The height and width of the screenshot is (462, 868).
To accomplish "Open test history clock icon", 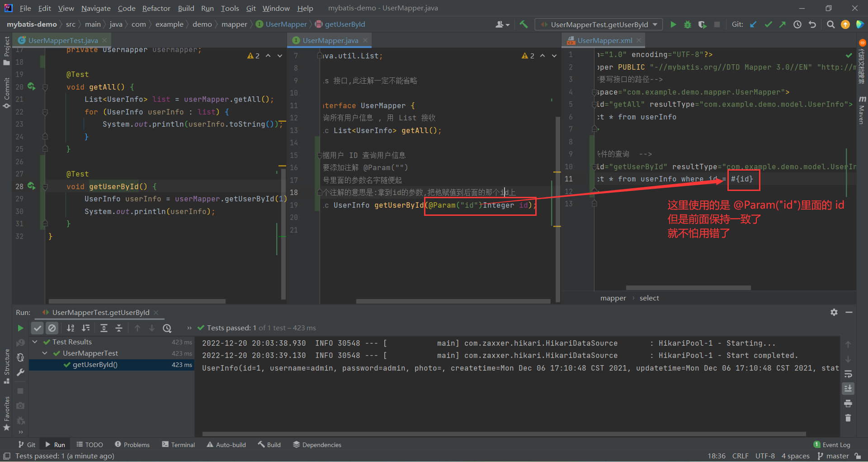I will coord(167,328).
